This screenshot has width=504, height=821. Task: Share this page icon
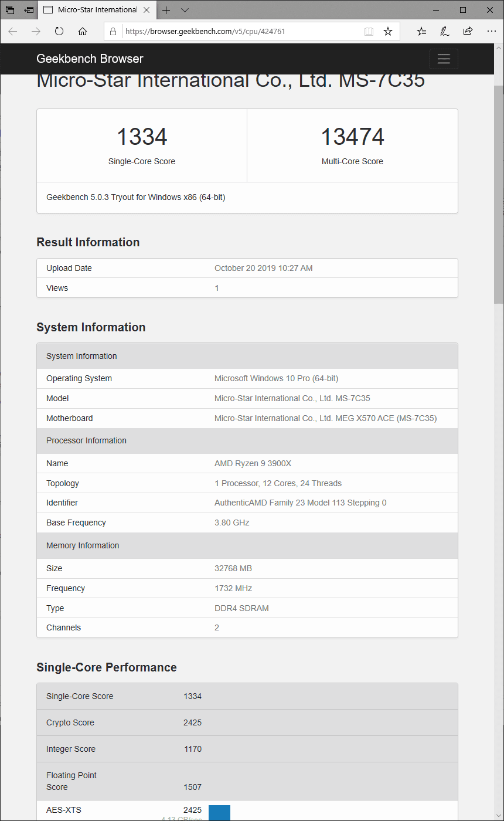coord(468,31)
